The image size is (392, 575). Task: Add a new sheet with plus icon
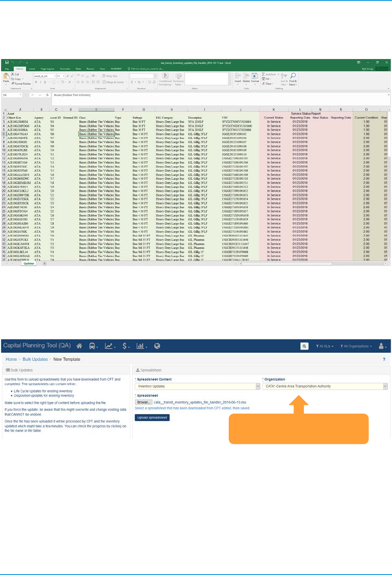coord(45,264)
